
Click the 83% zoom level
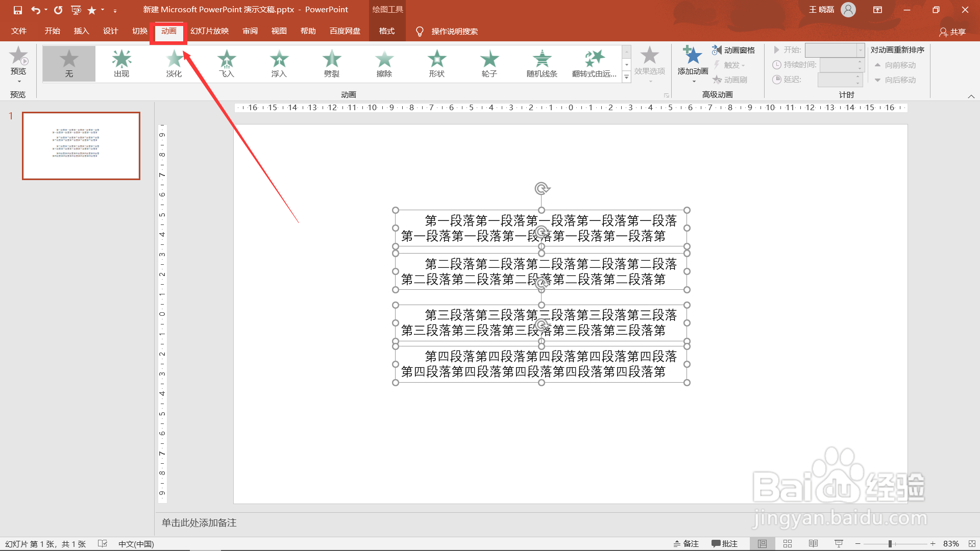click(x=951, y=544)
